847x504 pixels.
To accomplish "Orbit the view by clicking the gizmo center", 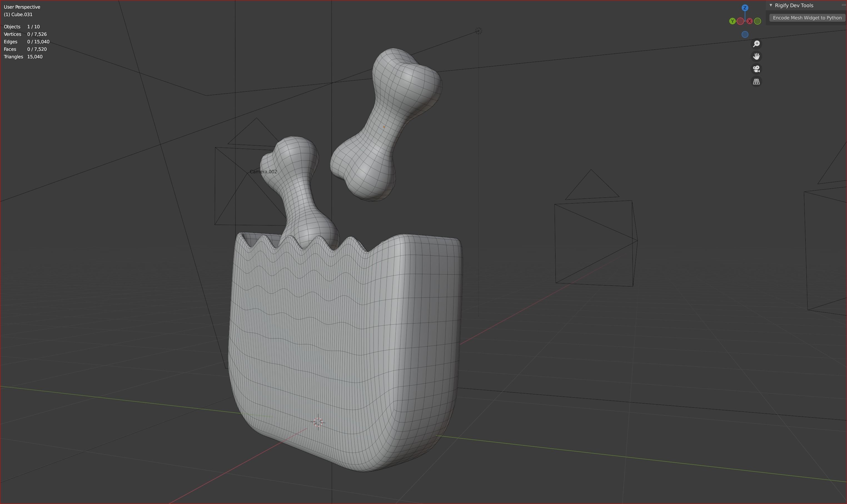I will [x=745, y=21].
